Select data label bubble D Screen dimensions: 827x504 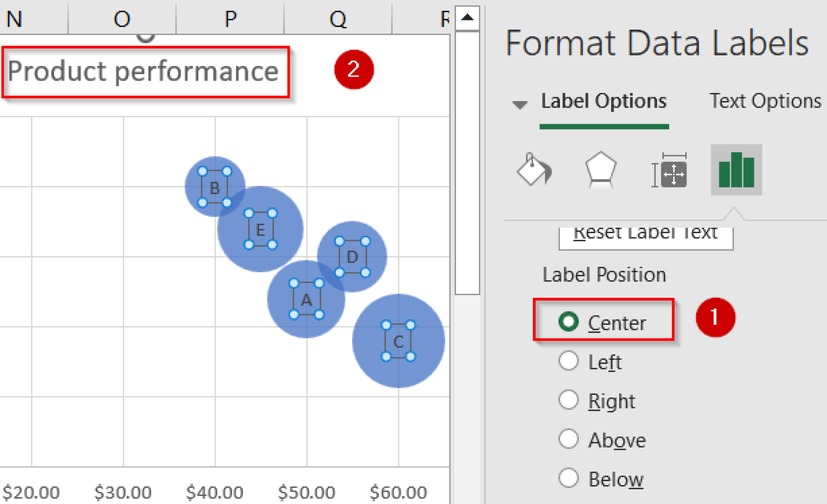[x=353, y=257]
